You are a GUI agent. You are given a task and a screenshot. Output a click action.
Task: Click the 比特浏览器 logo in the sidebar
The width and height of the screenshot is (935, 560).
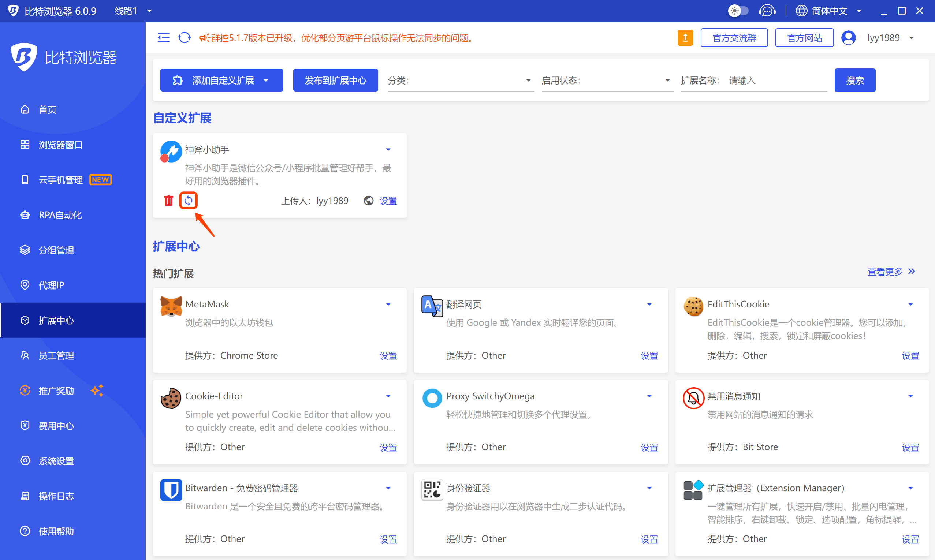pyautogui.click(x=63, y=57)
